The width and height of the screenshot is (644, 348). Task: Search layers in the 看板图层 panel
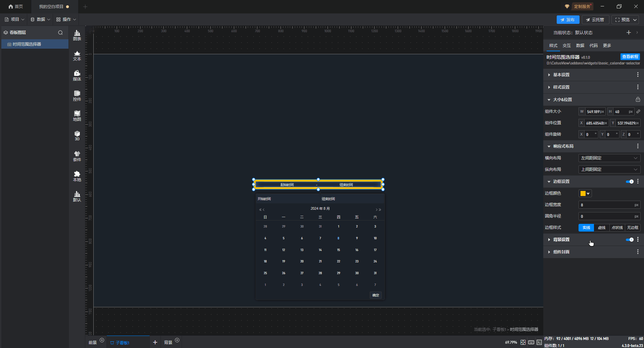[60, 33]
